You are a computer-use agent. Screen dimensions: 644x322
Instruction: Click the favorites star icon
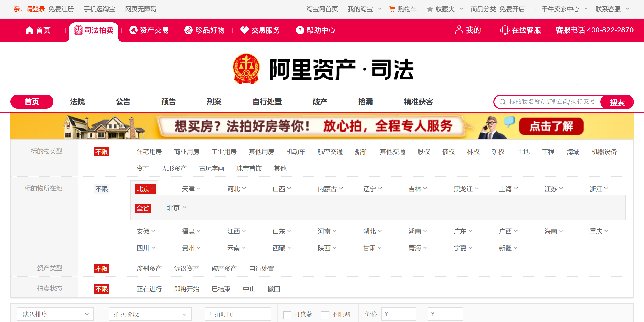tap(430, 9)
